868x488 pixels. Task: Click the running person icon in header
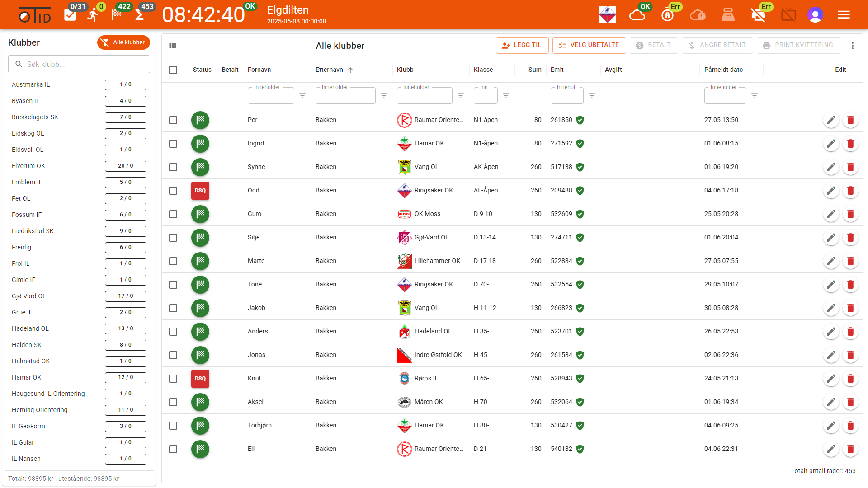tap(94, 15)
